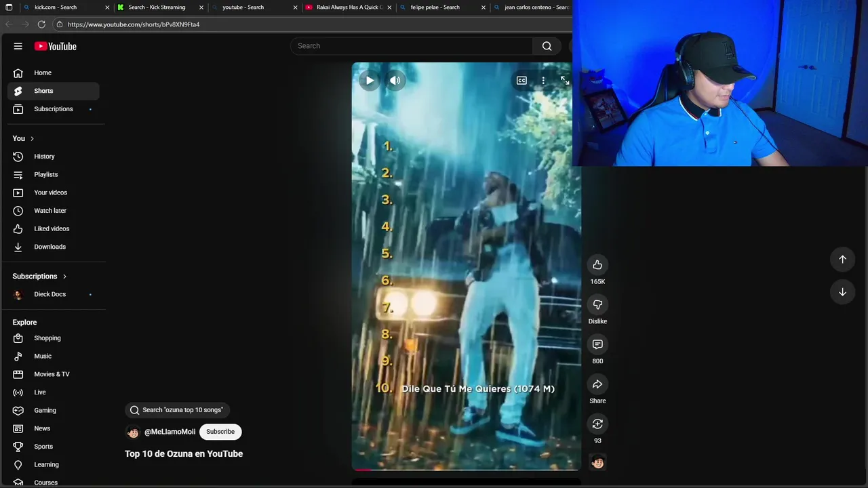Open Music in Explore

tap(54, 356)
